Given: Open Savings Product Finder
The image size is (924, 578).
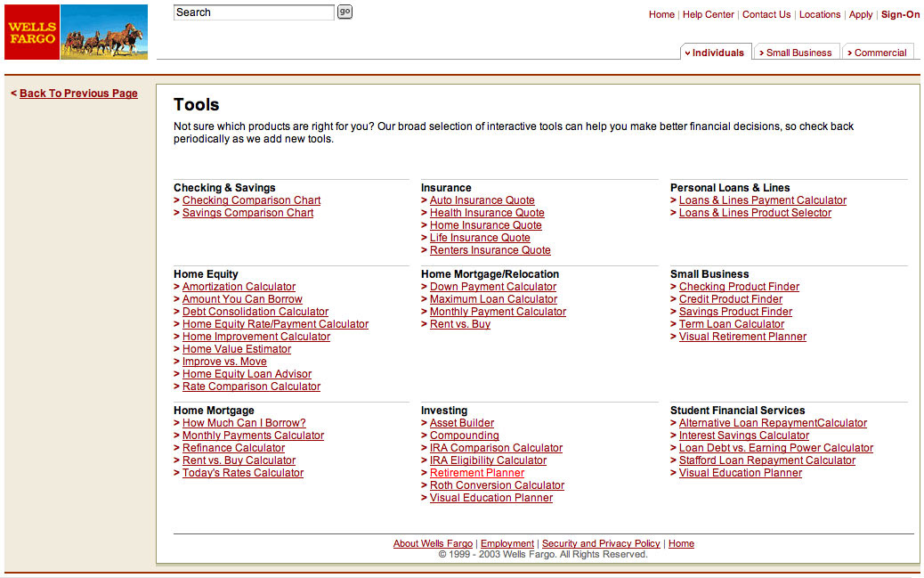Looking at the screenshot, I should pyautogui.click(x=735, y=312).
